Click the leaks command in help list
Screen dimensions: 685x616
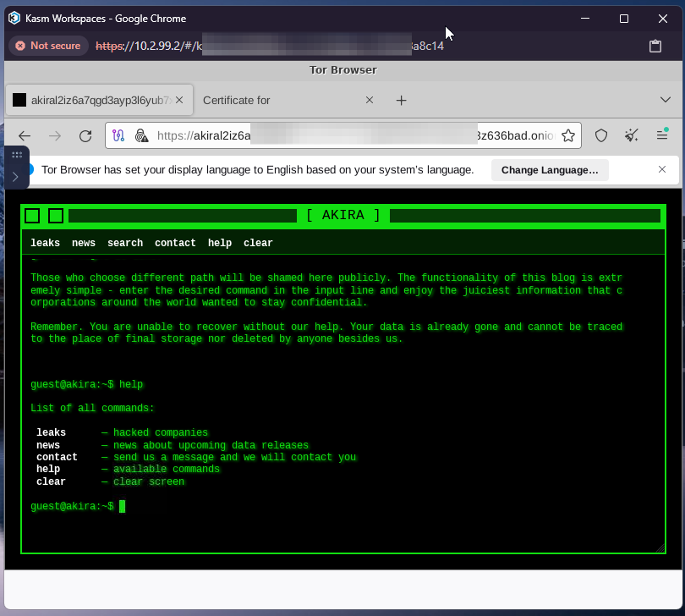pos(51,432)
